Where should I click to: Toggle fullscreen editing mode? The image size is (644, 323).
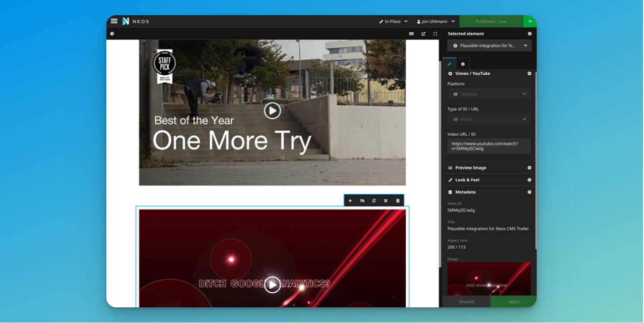click(435, 34)
